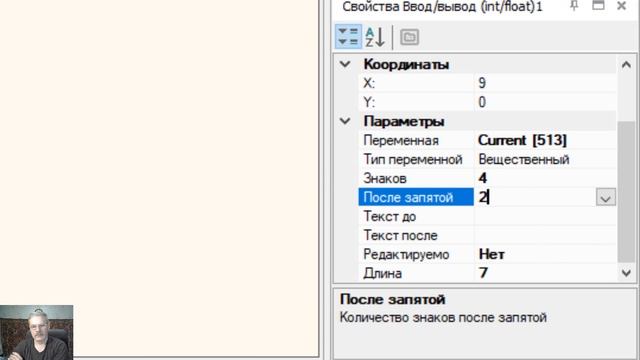This screenshot has width=640, height=360.
Task: Open the После запятой dropdown arrow
Action: click(x=605, y=198)
